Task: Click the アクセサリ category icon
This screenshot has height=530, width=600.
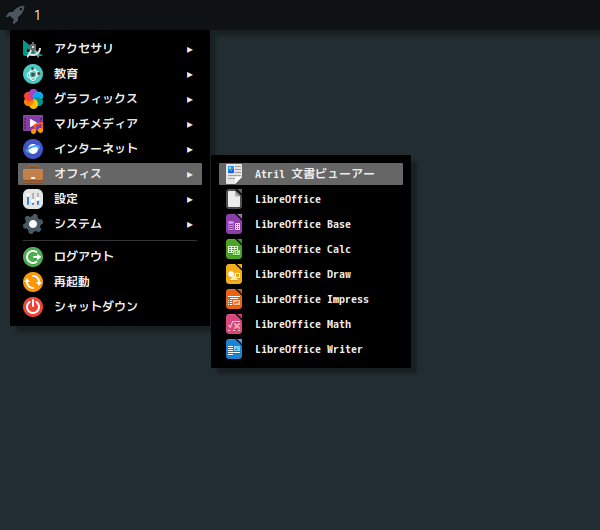Action: pyautogui.click(x=33, y=49)
